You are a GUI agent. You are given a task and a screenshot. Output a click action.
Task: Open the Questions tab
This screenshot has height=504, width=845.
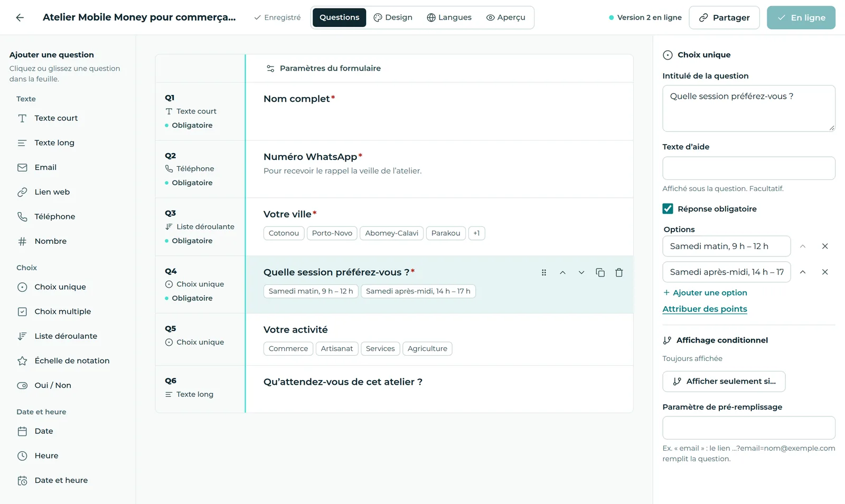click(339, 17)
